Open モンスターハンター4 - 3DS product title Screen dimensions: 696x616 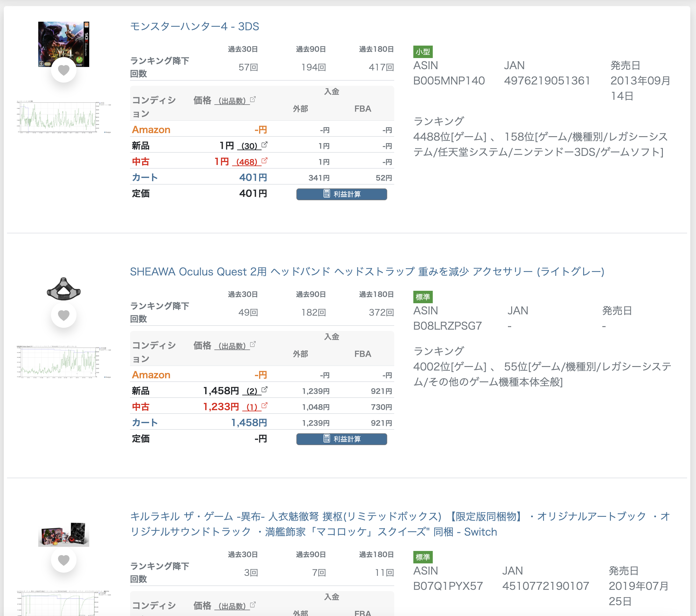point(194,26)
